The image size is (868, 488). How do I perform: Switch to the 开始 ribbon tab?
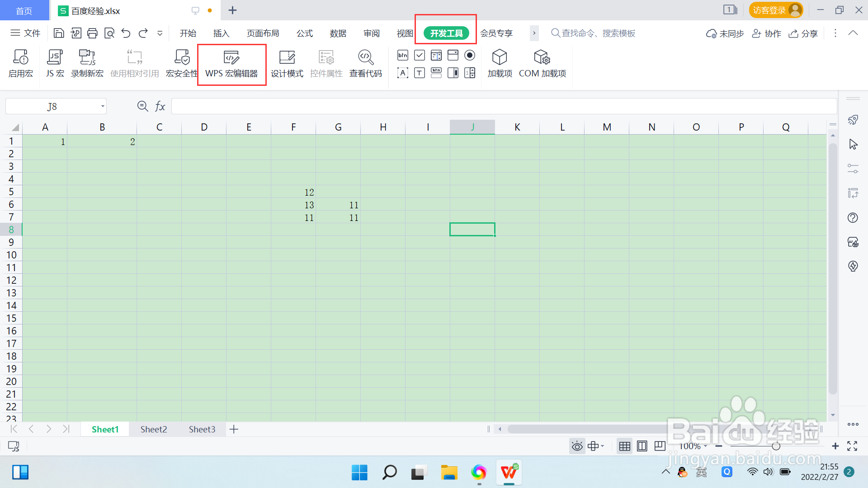[188, 33]
